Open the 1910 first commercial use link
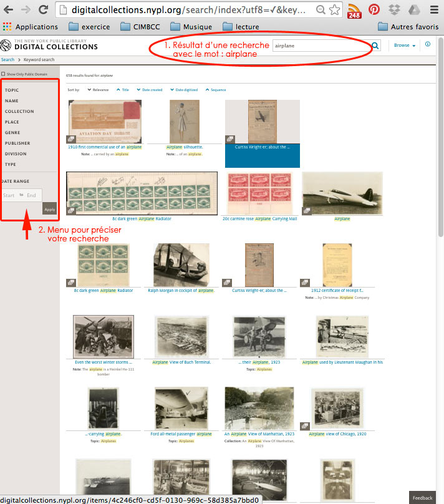444x504 pixels. pyautogui.click(x=104, y=147)
